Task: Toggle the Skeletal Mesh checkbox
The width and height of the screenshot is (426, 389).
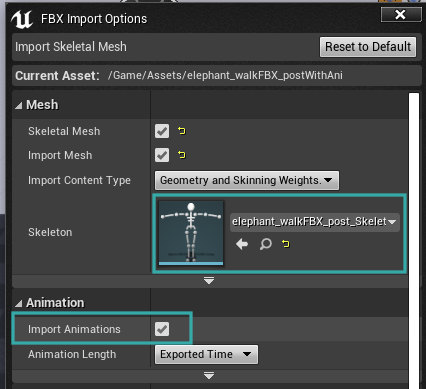Action: pos(162,131)
